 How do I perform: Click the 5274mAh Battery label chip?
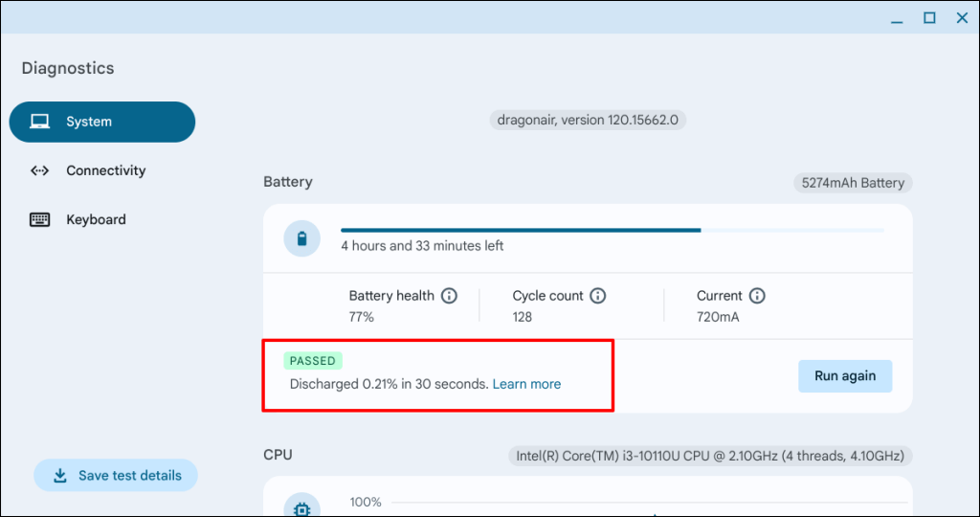tap(853, 182)
